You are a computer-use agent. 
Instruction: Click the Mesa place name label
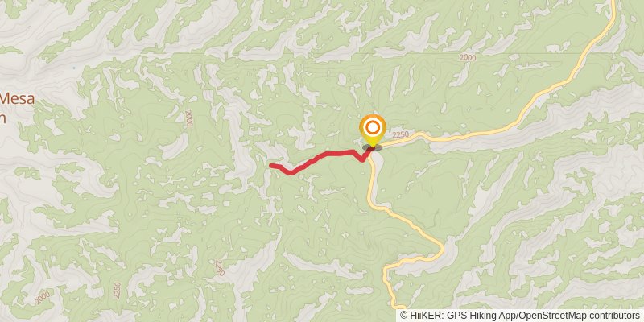[17, 98]
